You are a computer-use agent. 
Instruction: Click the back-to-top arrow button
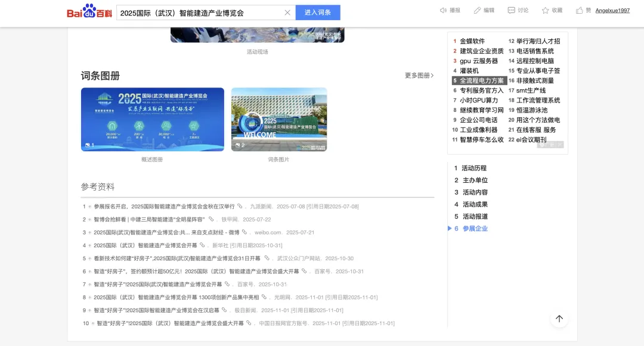(559, 319)
